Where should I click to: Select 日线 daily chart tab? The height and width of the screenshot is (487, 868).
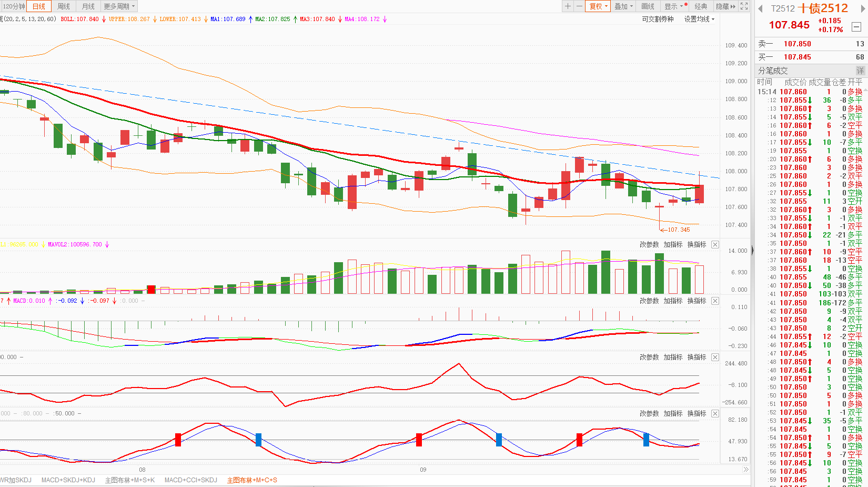tap(39, 6)
